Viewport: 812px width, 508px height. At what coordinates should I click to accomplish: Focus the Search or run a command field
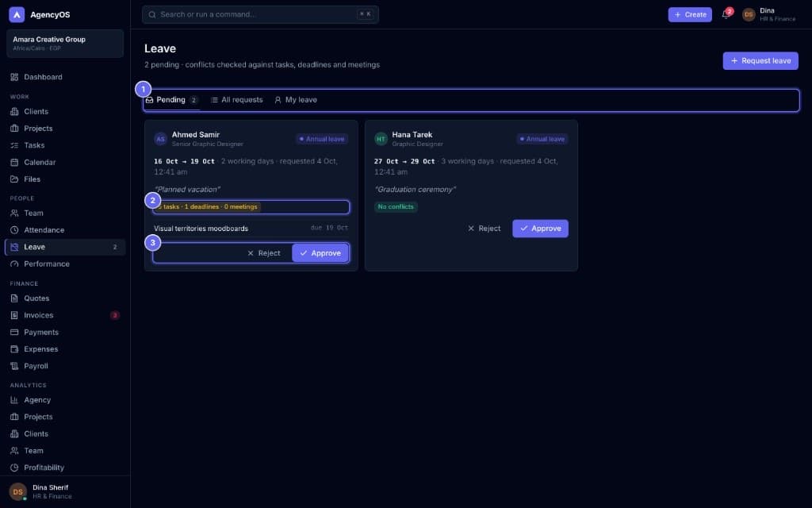(x=260, y=14)
